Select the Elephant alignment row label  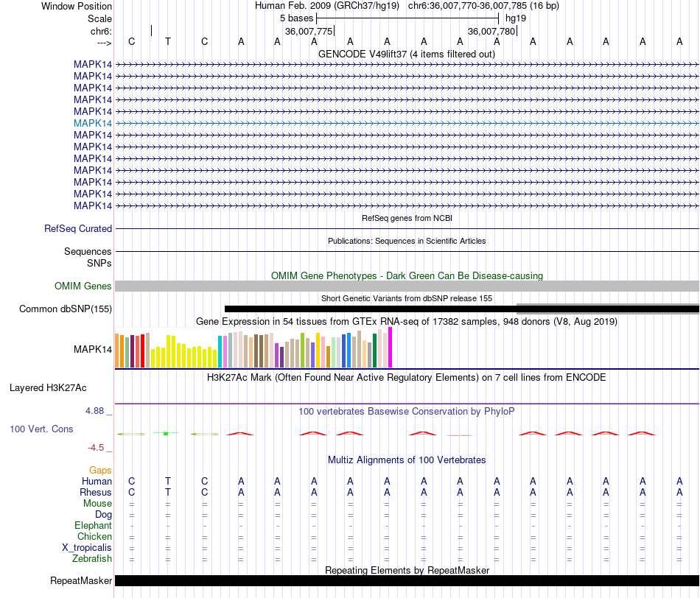click(x=94, y=525)
